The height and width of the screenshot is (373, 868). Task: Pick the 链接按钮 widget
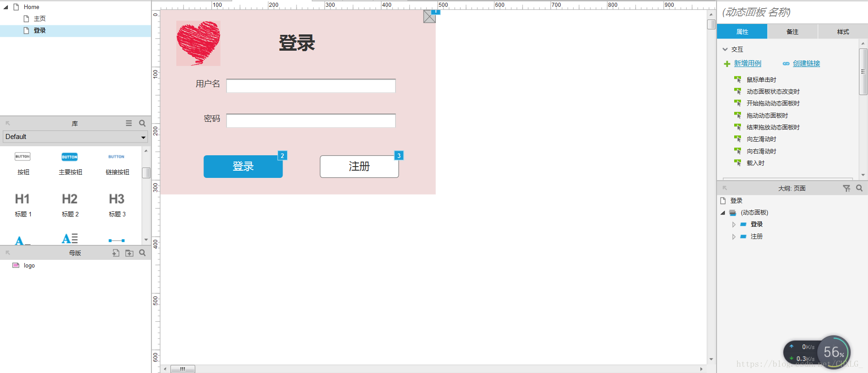point(117,164)
